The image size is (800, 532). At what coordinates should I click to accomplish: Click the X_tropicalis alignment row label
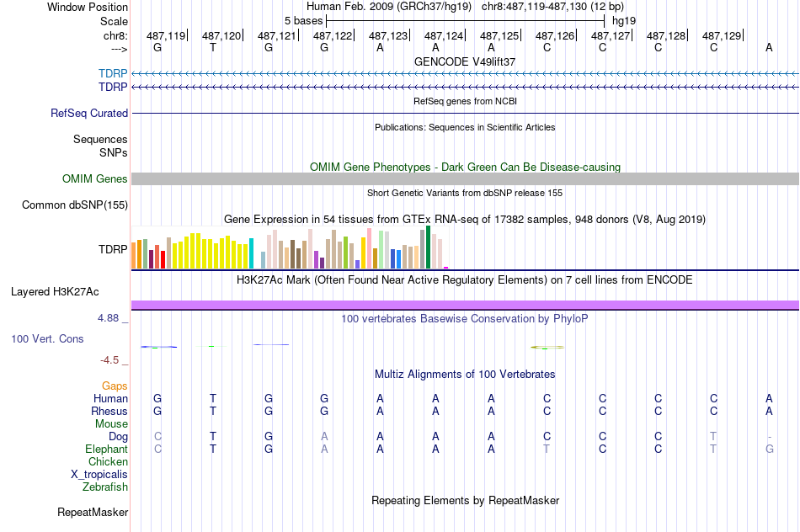[99, 475]
